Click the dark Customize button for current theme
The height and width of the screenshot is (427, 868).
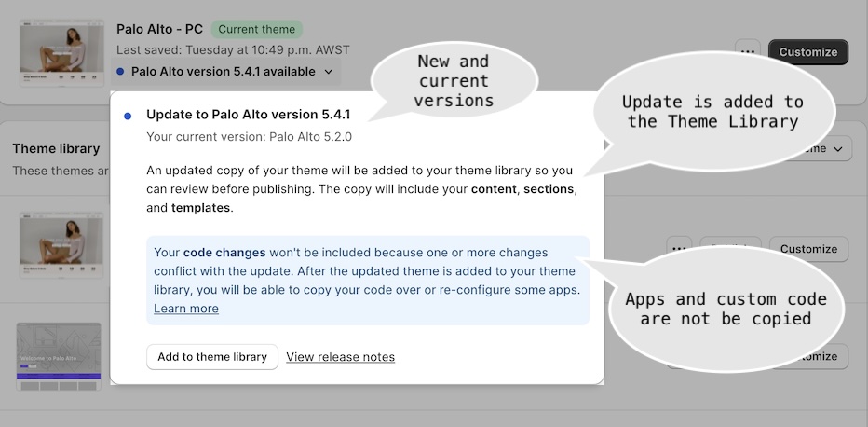[x=808, y=52]
